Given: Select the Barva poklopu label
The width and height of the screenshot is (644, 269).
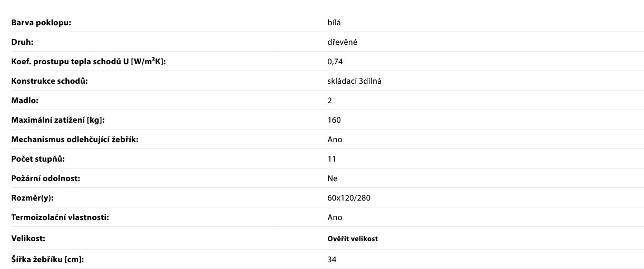Looking at the screenshot, I should click(41, 23).
